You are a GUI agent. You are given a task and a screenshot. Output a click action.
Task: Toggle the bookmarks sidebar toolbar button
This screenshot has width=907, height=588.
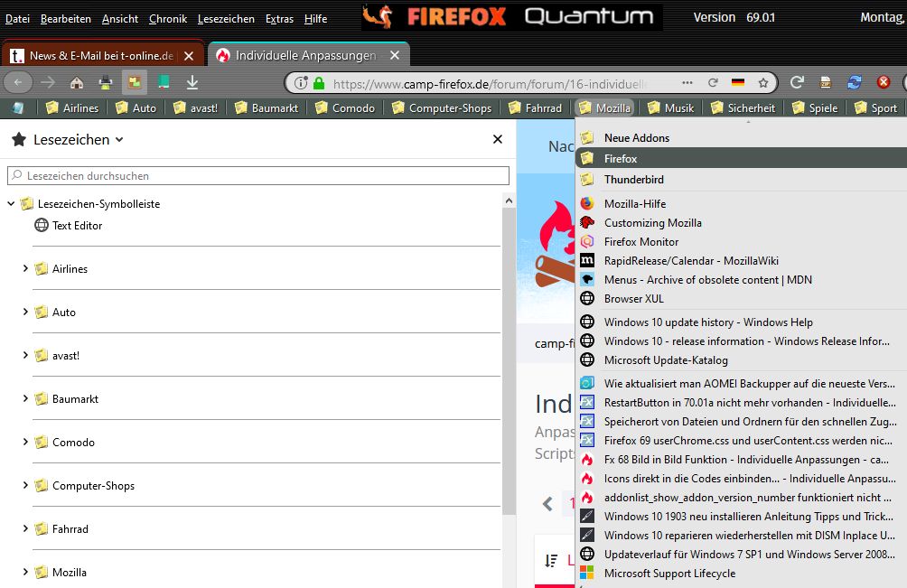pos(135,83)
